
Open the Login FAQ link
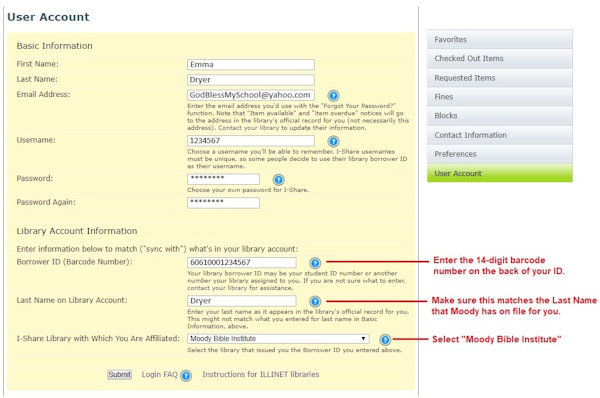click(x=160, y=375)
